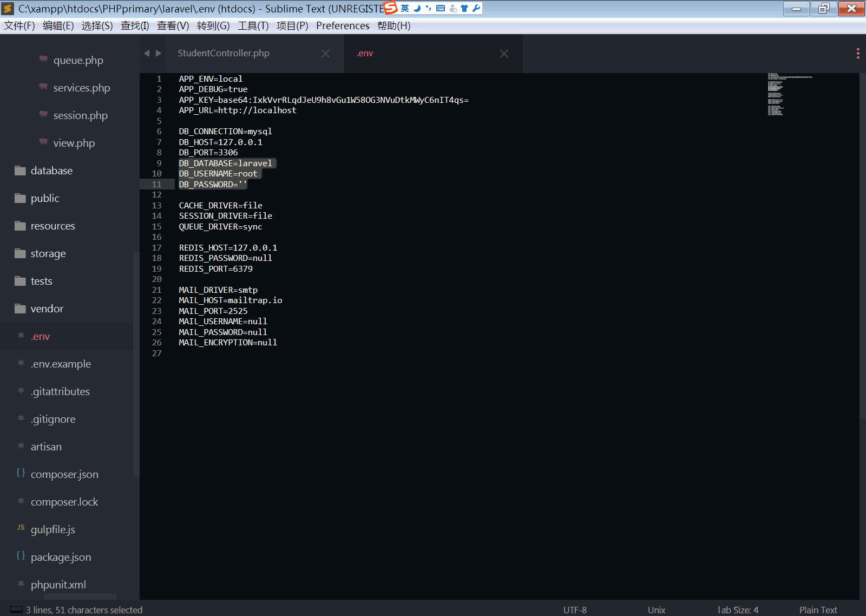Click the UTF-8 encoding in status bar
This screenshot has width=866, height=616.
tap(575, 610)
